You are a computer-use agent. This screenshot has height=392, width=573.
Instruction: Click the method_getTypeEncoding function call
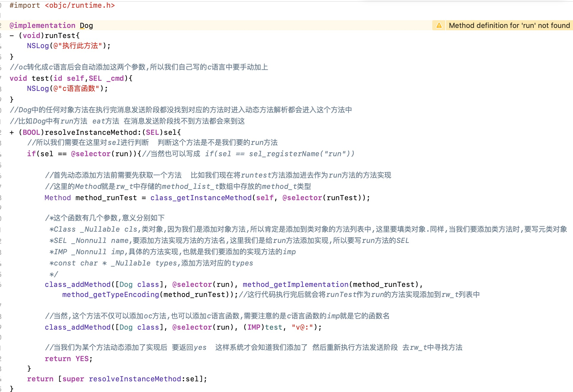(110, 295)
